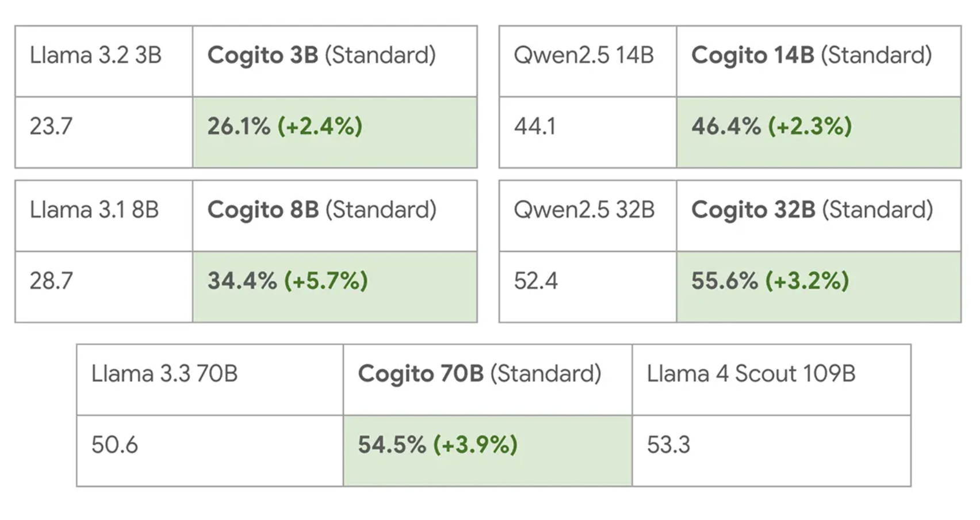Viewport: 980px width, 520px height.
Task: Click the 28.7 score cell
Action: 104,286
